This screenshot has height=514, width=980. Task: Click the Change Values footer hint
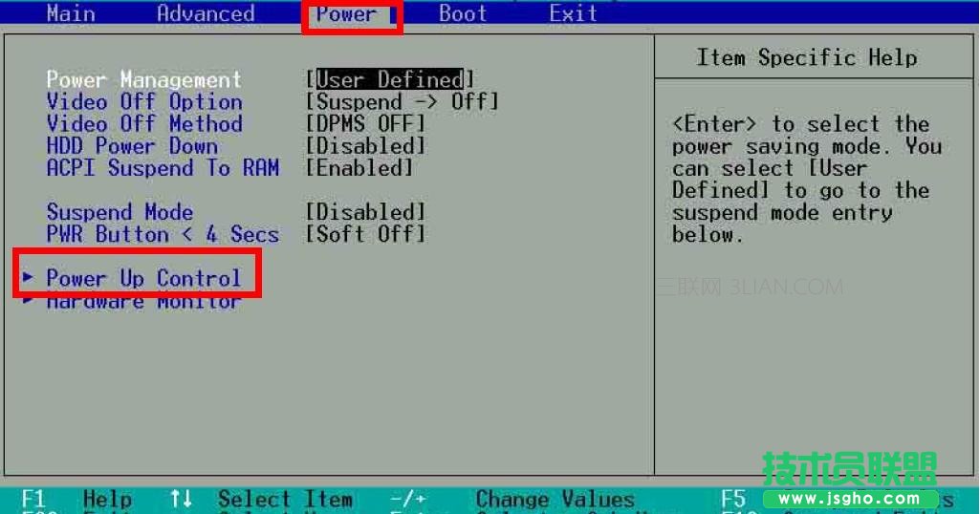555,499
